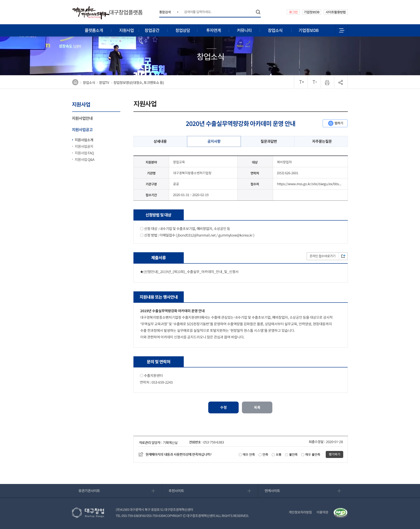Choose the 매우 불만족 radio option
This screenshot has width=420, height=529.
coord(303,455)
